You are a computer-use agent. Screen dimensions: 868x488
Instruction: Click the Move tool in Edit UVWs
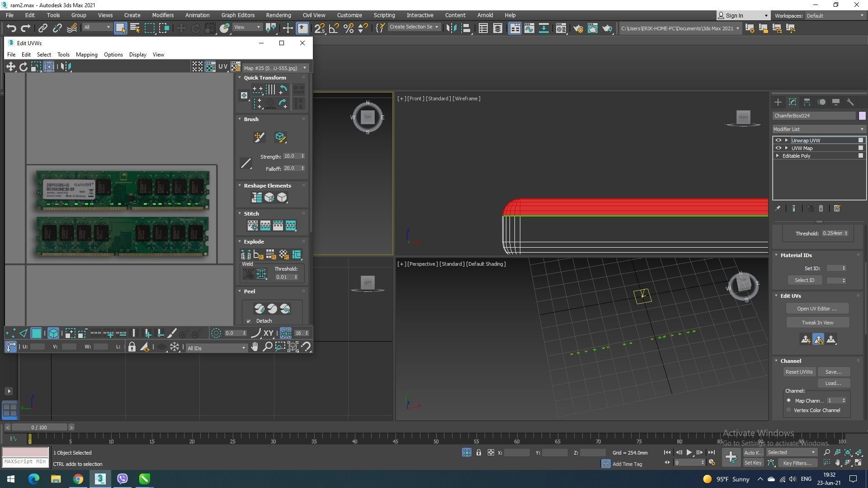(10, 67)
